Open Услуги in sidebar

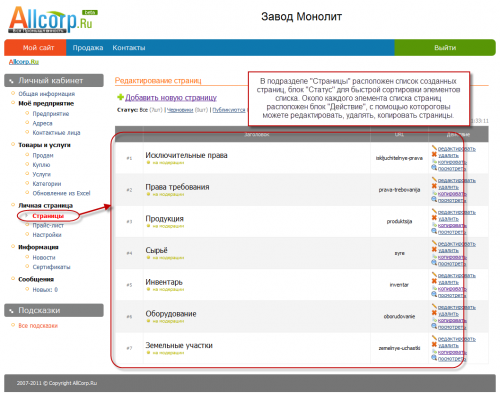pyautogui.click(x=41, y=174)
